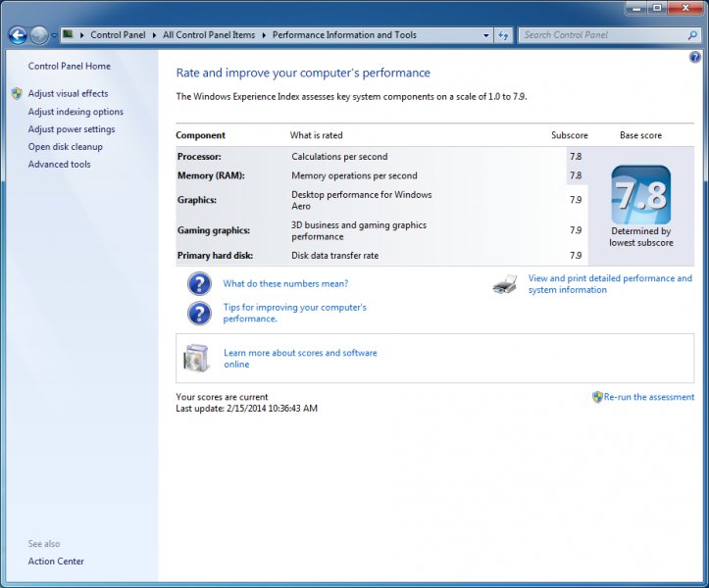Open Adjust power settings
Screen dimensions: 709x588
pyautogui.click(x=72, y=129)
